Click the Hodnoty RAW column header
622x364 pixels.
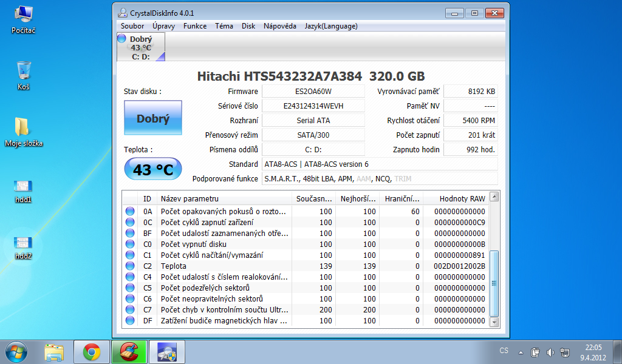[x=456, y=198]
